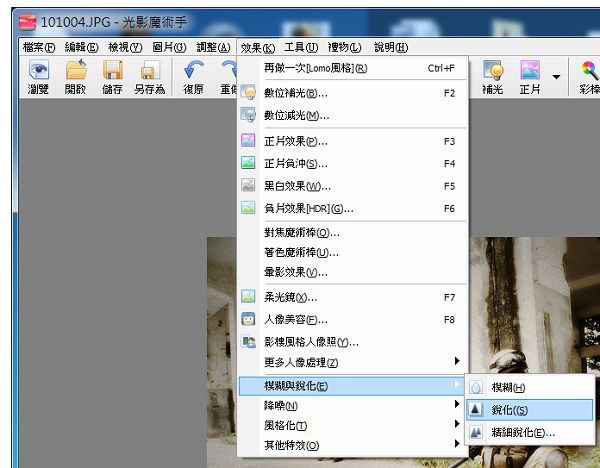Click the 瀏覽 browse eye icon

coord(39,70)
